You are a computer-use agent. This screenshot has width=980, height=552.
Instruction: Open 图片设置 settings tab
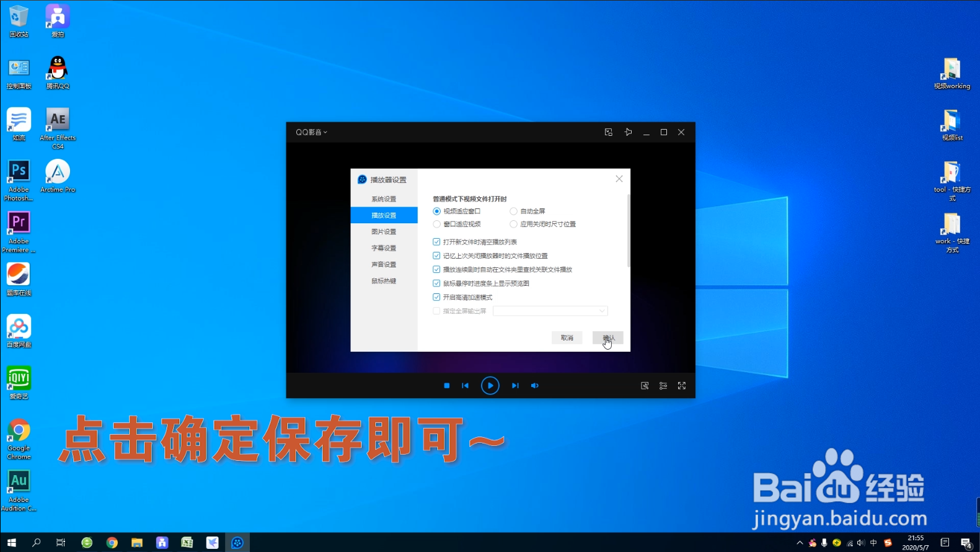384,232
